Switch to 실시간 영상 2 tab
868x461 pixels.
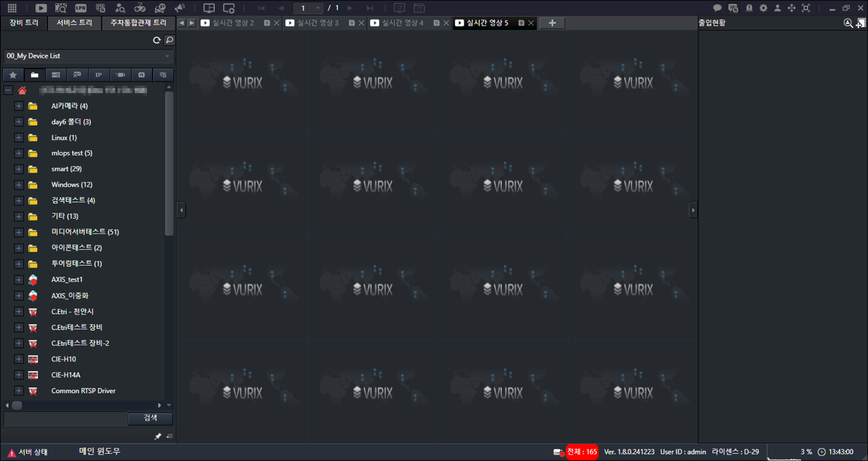[234, 23]
